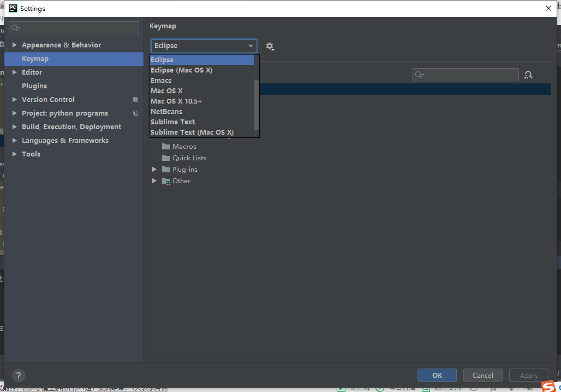Click the Cancel button
This screenshot has height=392, width=561.
click(x=482, y=375)
